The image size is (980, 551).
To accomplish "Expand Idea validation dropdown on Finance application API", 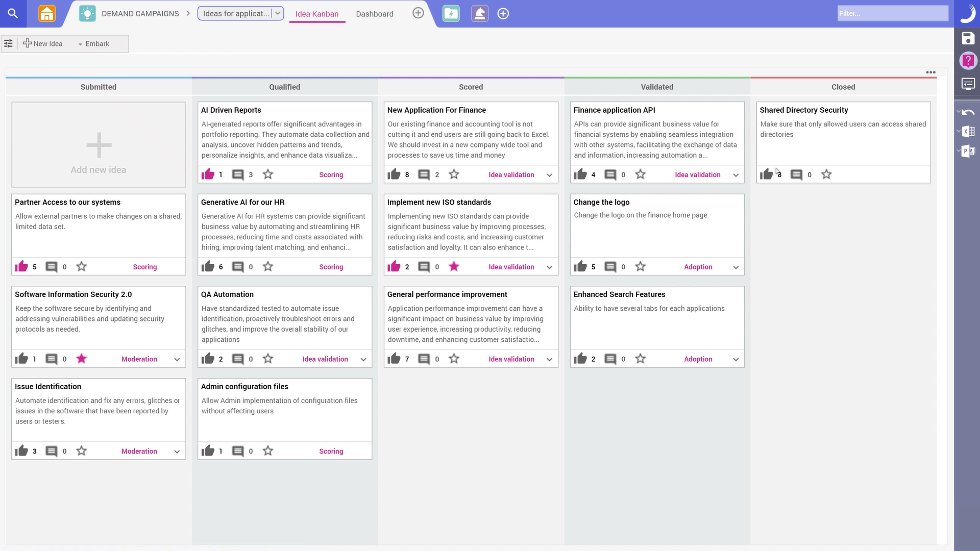I will (x=736, y=174).
